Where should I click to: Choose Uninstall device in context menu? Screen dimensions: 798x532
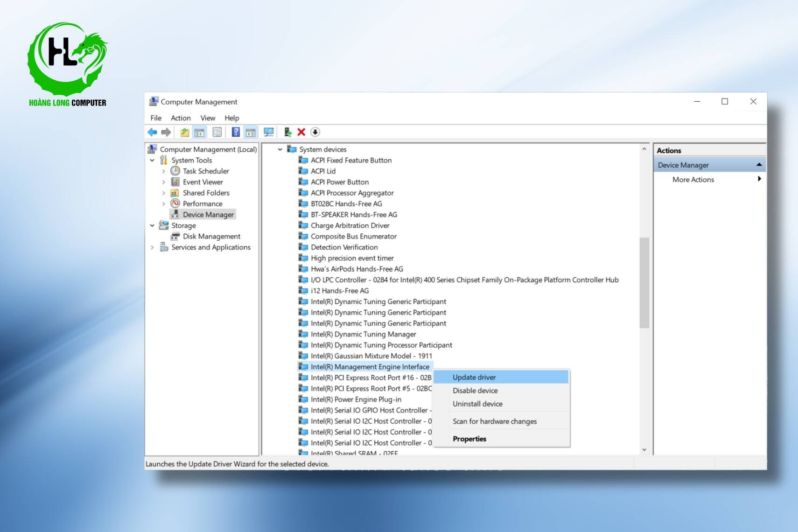[501, 404]
